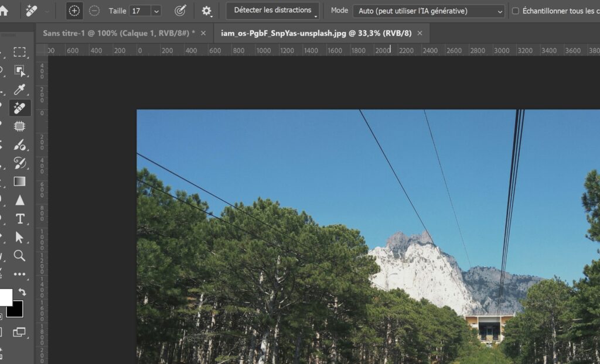600x364 pixels.
Task: Switch to the Sans titre-1 document tab
Action: click(118, 33)
